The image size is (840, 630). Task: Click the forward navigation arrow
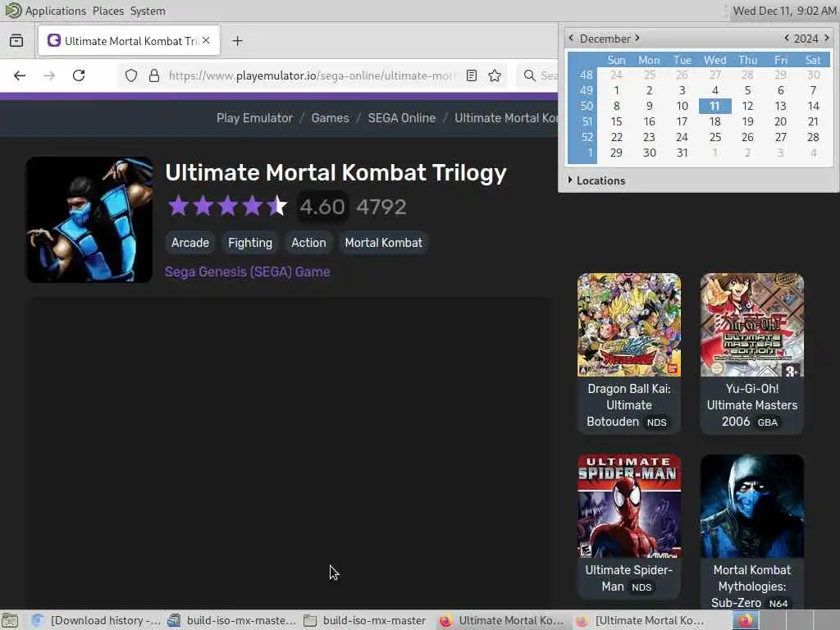click(x=49, y=75)
